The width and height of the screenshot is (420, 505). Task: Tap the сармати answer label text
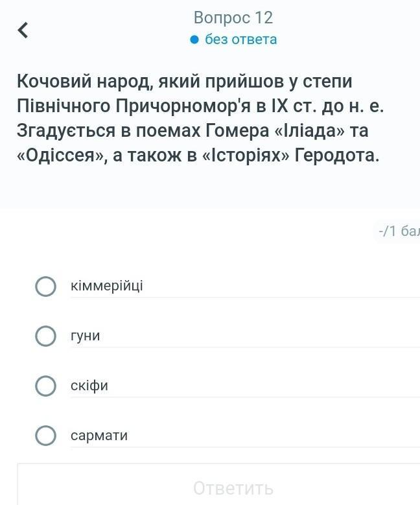click(99, 436)
